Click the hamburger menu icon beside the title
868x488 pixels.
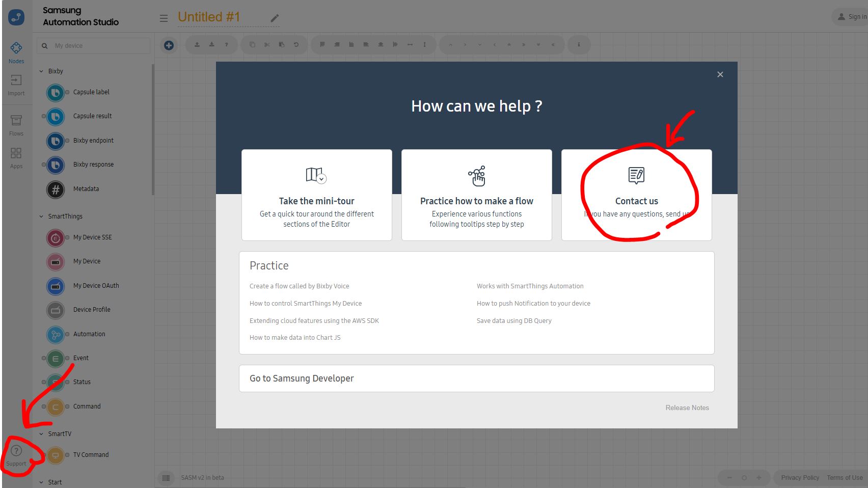(164, 18)
